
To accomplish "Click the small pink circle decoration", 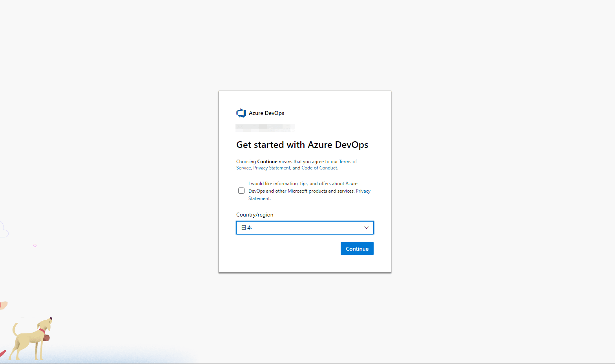I will pyautogui.click(x=35, y=246).
